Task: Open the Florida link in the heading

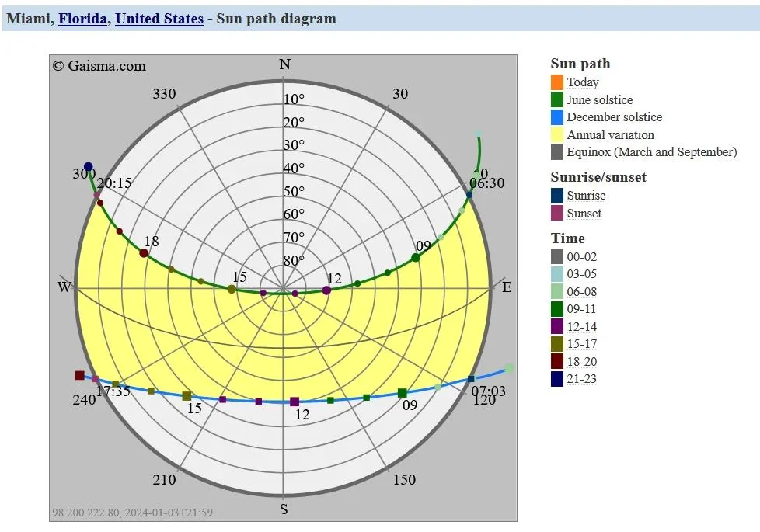Action: [x=82, y=19]
